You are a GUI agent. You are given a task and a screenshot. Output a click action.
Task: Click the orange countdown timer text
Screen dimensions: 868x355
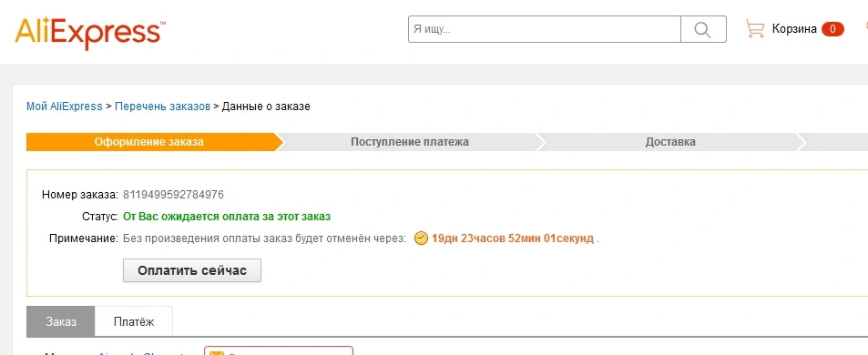[513, 238]
